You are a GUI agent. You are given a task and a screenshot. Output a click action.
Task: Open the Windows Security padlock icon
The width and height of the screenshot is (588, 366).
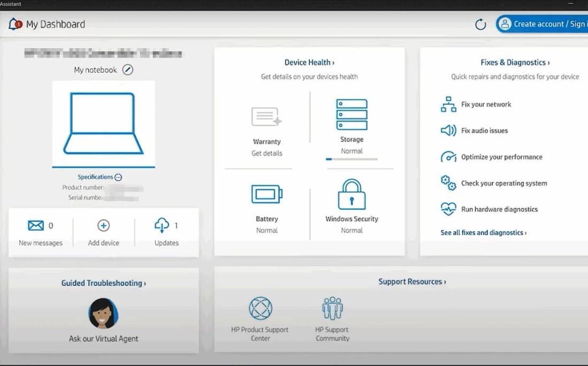(x=352, y=194)
